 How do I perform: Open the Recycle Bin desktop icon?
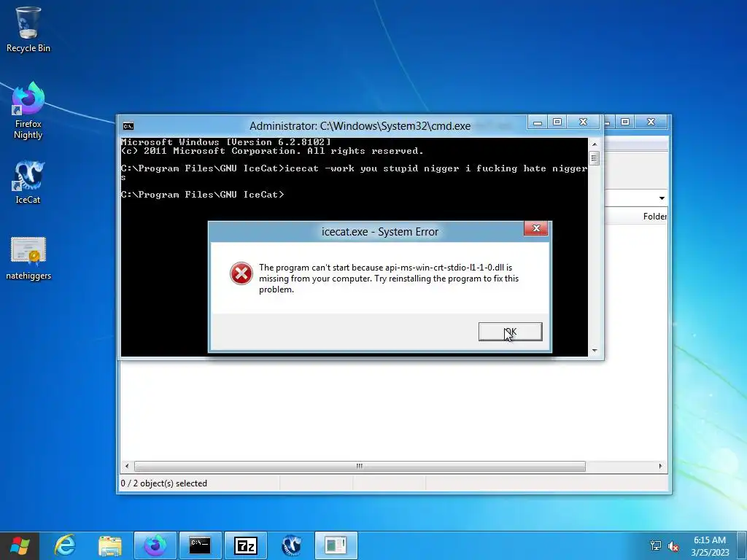[x=28, y=29]
